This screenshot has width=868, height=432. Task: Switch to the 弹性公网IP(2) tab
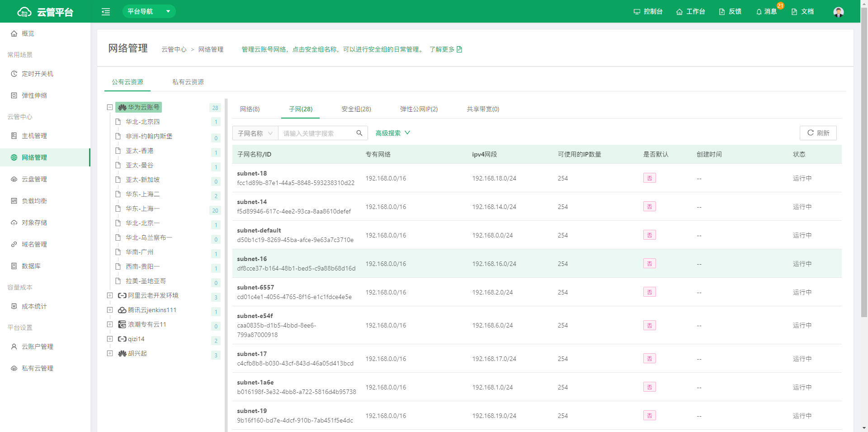tap(419, 109)
